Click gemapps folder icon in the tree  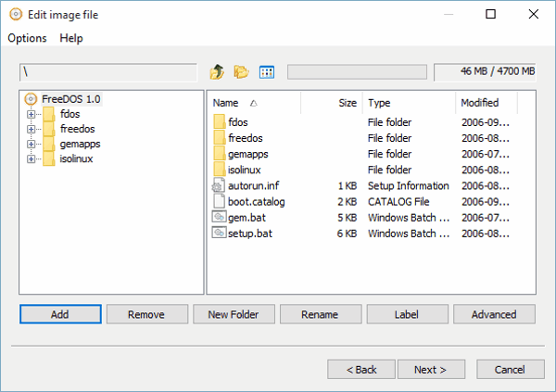coord(48,144)
